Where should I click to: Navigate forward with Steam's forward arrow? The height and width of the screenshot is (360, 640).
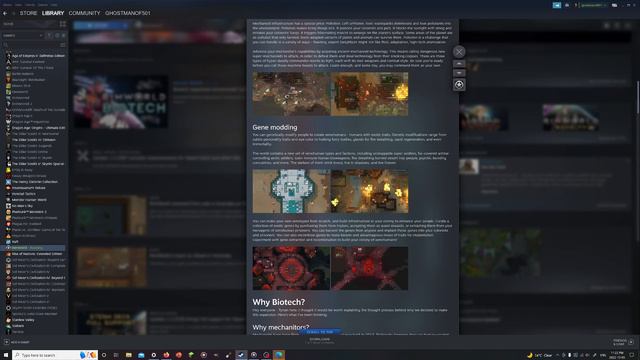click(x=13, y=13)
